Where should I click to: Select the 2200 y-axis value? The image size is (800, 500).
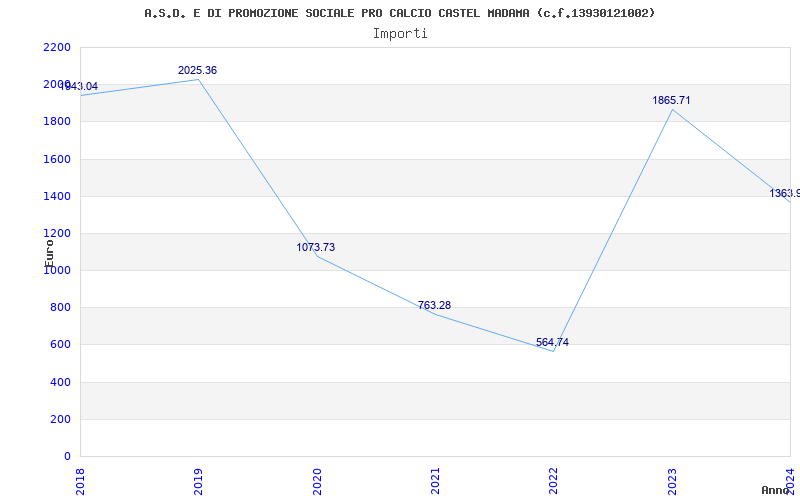tap(57, 47)
